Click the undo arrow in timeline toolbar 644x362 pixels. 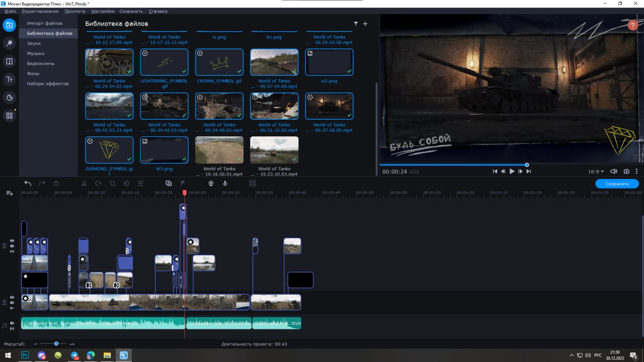(28, 184)
